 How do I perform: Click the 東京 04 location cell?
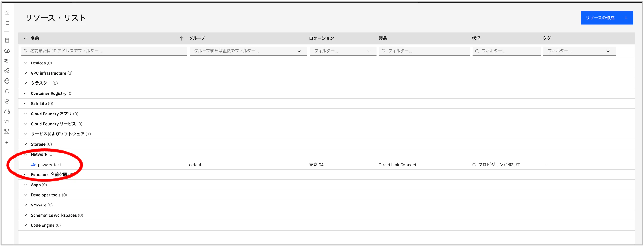316,165
